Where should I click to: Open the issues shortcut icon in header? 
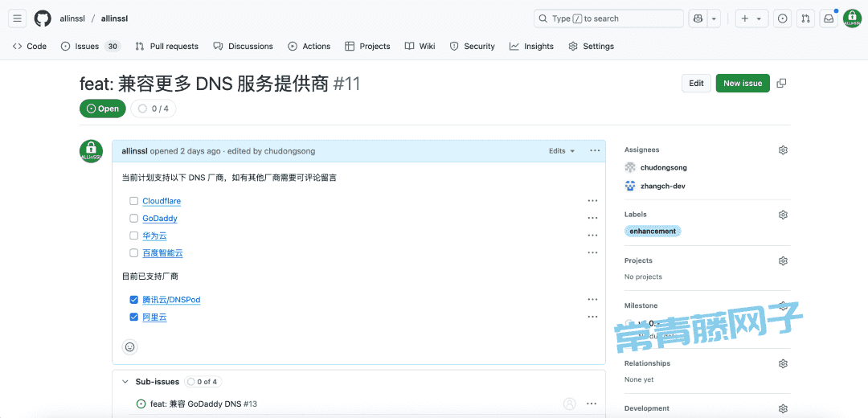point(782,18)
